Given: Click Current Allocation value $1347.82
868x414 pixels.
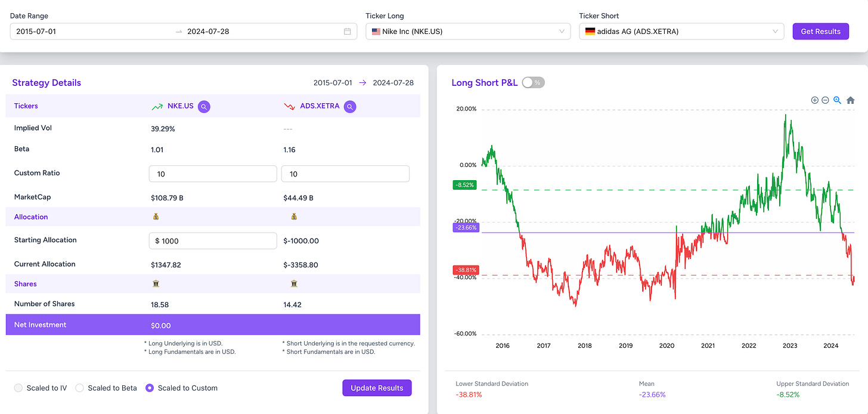Looking at the screenshot, I should coord(166,264).
